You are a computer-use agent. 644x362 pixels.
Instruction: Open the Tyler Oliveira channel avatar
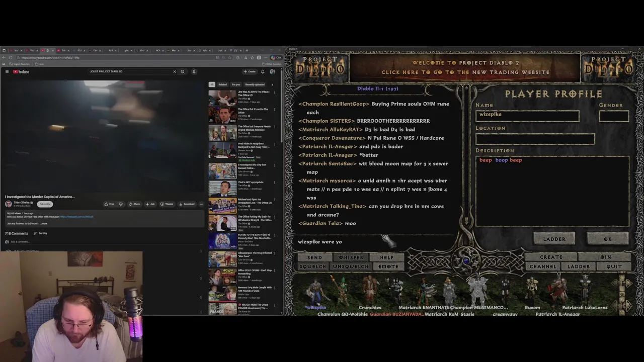(8, 204)
